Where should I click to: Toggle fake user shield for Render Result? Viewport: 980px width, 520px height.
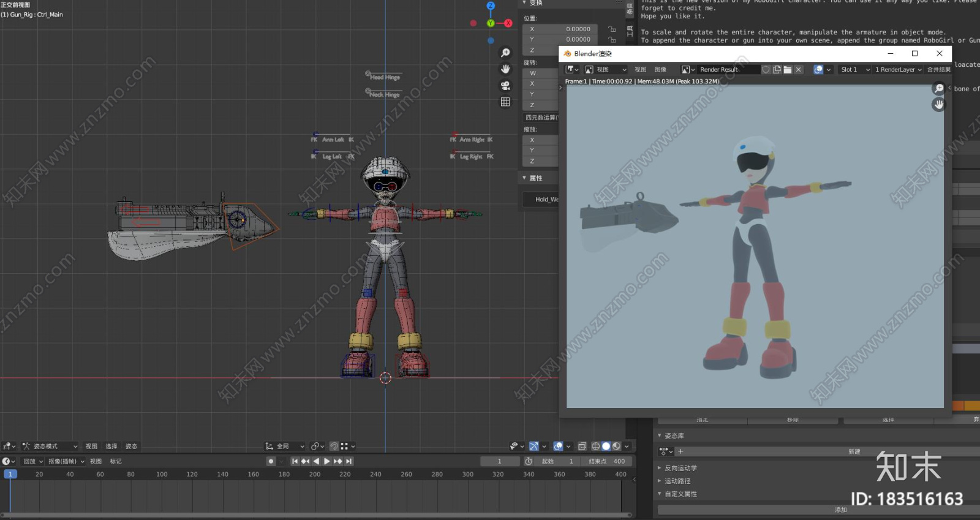766,70
